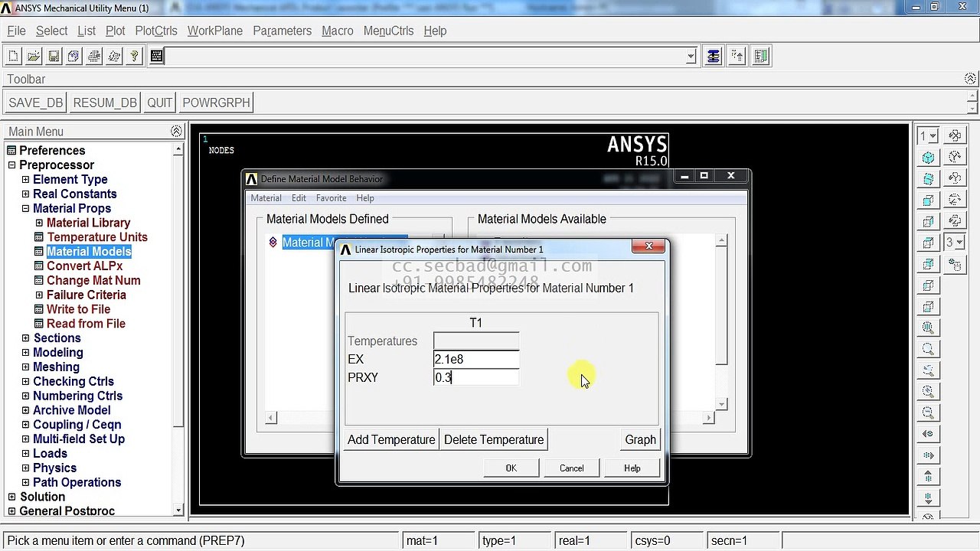Viewport: 980px width, 551px height.
Task: Open the WorkPlane menu
Action: pyautogui.click(x=215, y=31)
